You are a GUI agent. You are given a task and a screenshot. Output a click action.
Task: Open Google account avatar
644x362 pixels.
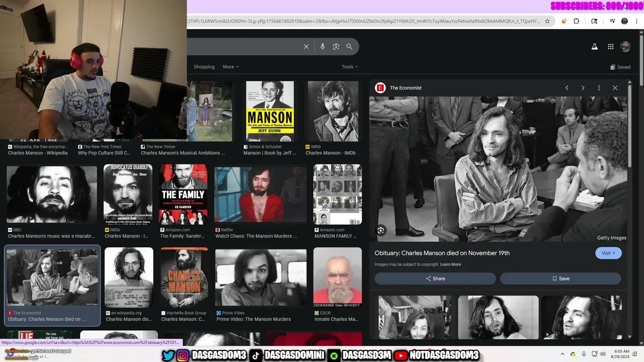point(625,47)
